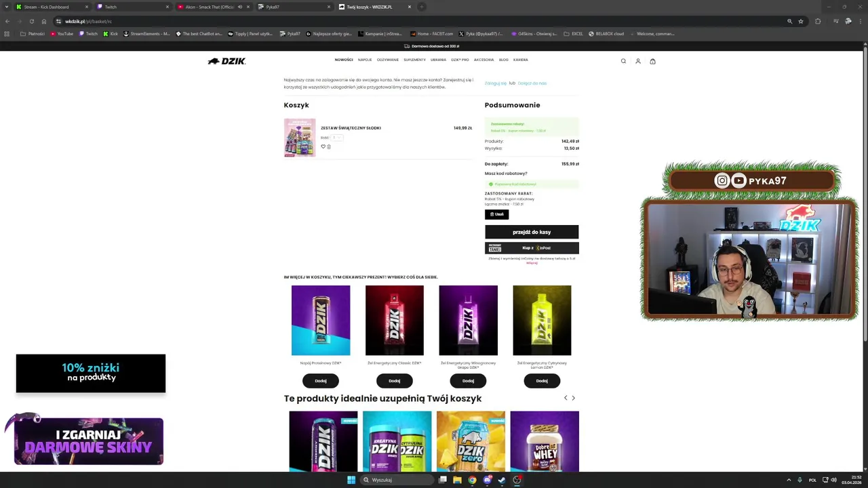
Task: Remove cart item with small trash icon
Action: (x=329, y=146)
